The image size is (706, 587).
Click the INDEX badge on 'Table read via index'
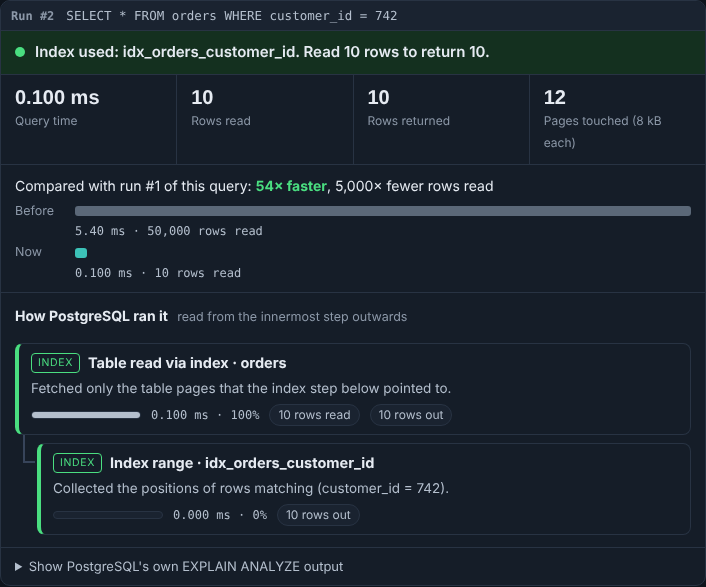(55, 363)
